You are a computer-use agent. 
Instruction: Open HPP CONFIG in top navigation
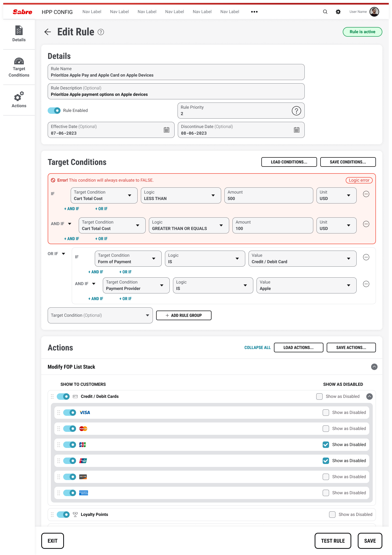tap(57, 12)
